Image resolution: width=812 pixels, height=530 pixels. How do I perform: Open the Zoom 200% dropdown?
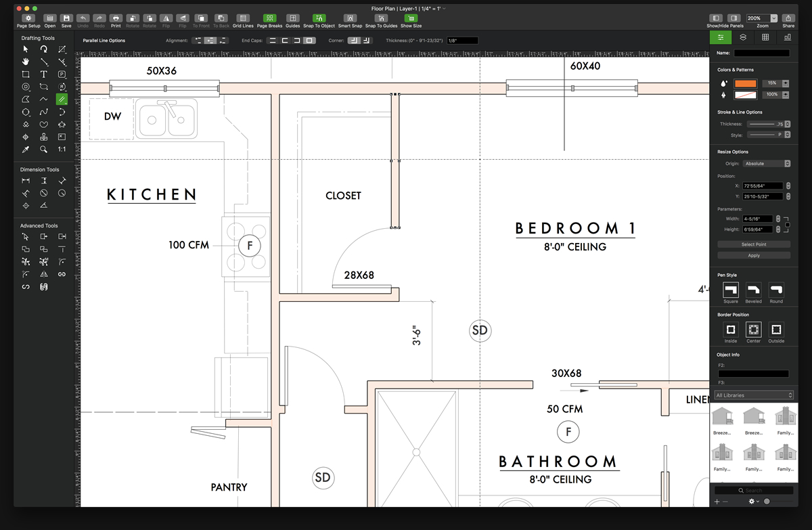point(758,18)
